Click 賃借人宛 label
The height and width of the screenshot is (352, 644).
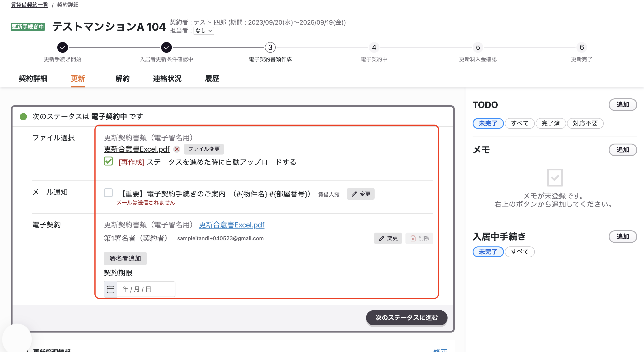pos(328,194)
